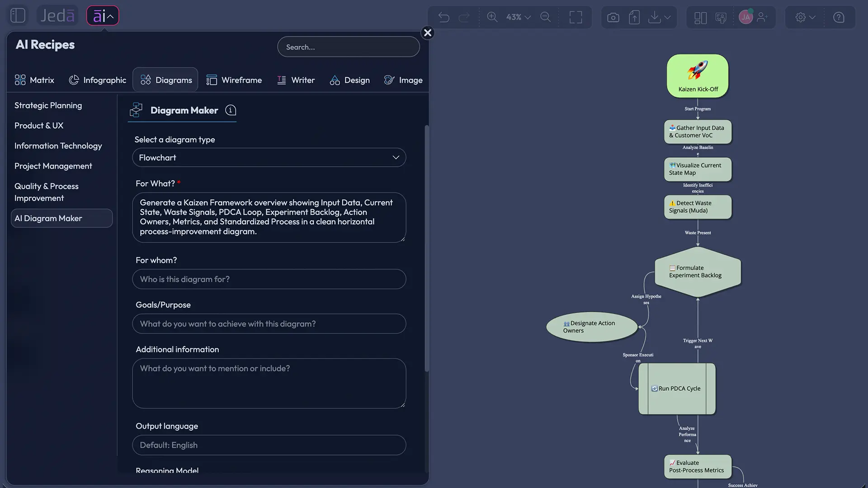Select the Product & UX category
This screenshot has height=488, width=868.
pyautogui.click(x=39, y=126)
